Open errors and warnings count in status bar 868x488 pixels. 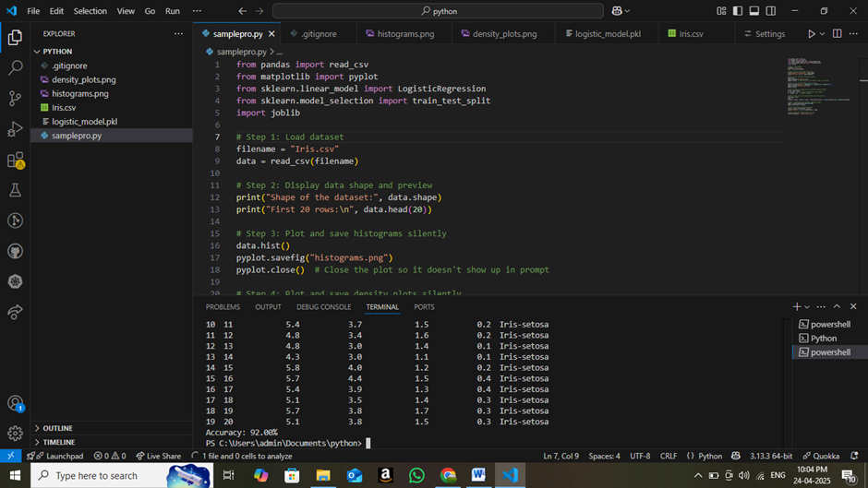[110, 456]
